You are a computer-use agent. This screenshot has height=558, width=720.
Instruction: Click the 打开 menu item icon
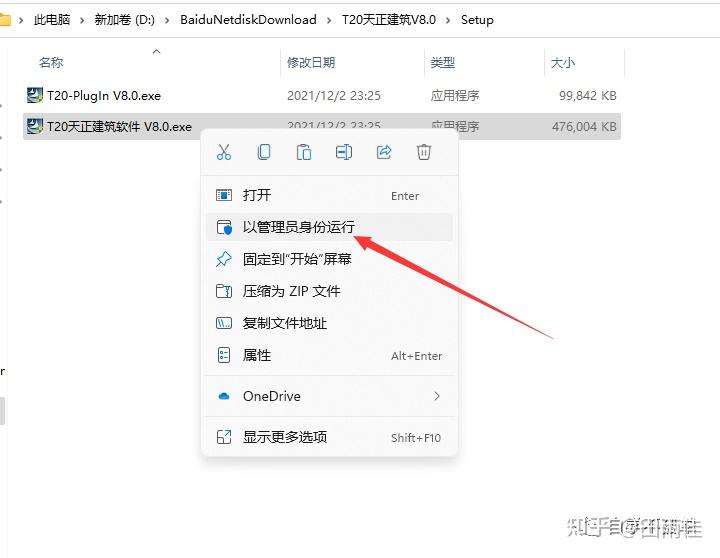click(x=224, y=195)
